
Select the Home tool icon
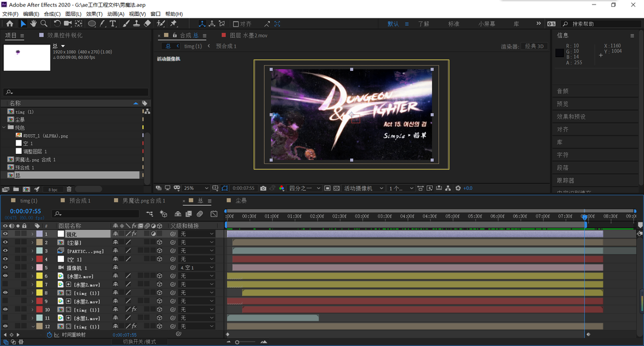tap(10, 24)
